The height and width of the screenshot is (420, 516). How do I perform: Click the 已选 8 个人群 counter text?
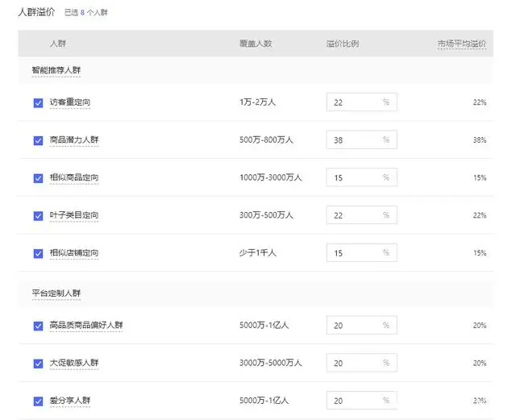click(86, 13)
